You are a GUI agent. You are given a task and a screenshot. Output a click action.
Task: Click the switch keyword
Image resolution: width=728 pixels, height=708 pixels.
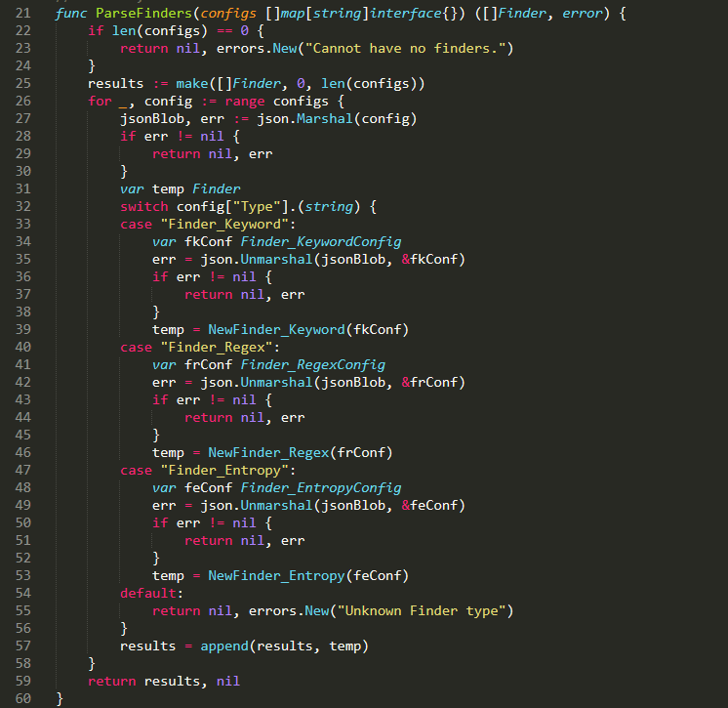[x=143, y=206]
